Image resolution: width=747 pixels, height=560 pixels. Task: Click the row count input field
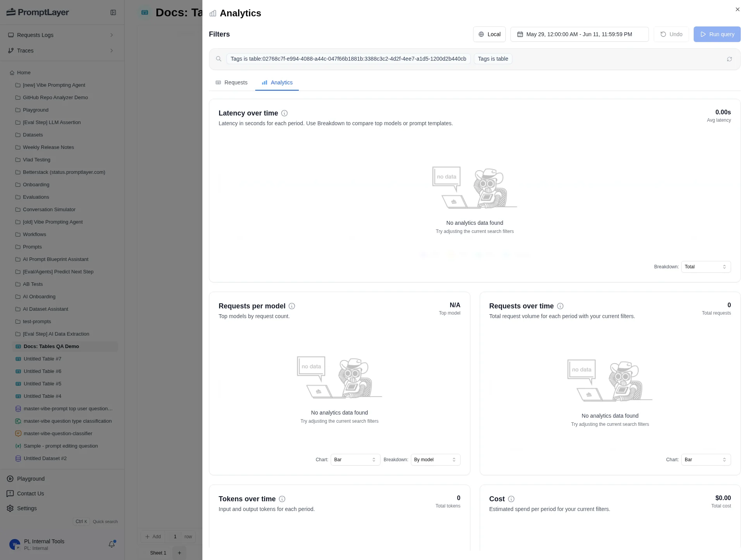coord(175,537)
